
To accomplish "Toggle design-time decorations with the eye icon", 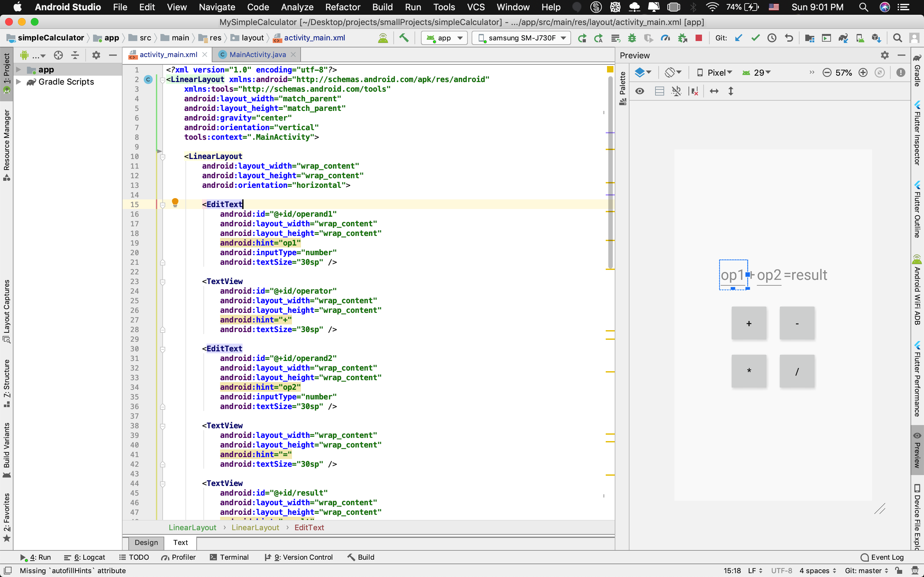I will tap(640, 91).
